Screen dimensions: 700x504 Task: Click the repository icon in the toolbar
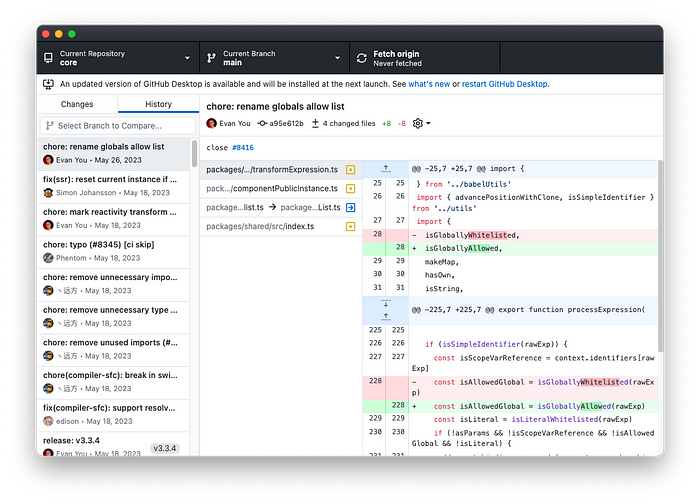point(48,58)
